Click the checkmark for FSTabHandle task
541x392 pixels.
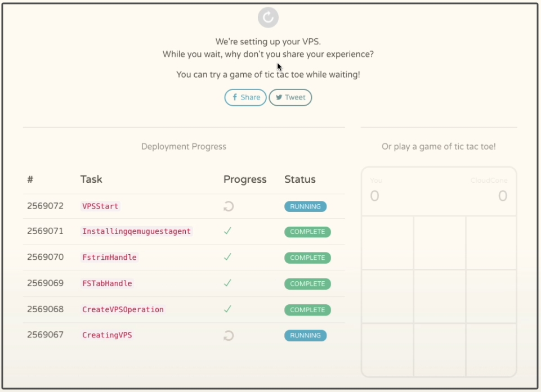tap(227, 283)
